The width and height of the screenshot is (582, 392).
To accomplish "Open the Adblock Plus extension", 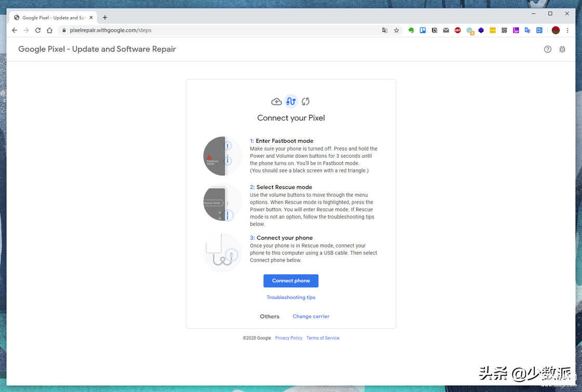I will pyautogui.click(x=458, y=31).
